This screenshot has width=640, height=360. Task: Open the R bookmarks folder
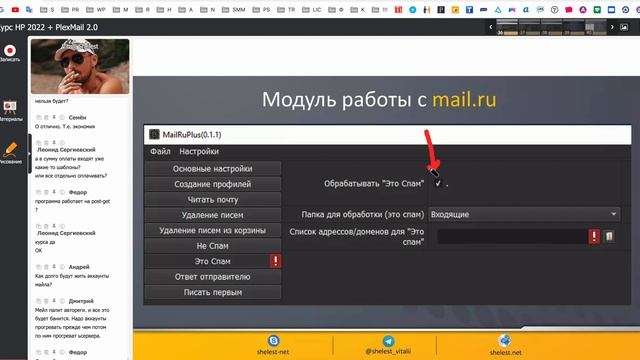[x=142, y=9]
